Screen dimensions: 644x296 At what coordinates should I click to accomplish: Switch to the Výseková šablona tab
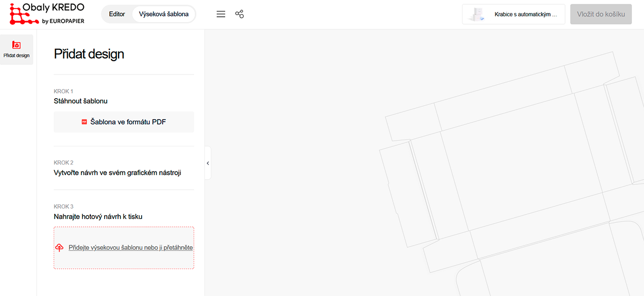pyautogui.click(x=164, y=14)
